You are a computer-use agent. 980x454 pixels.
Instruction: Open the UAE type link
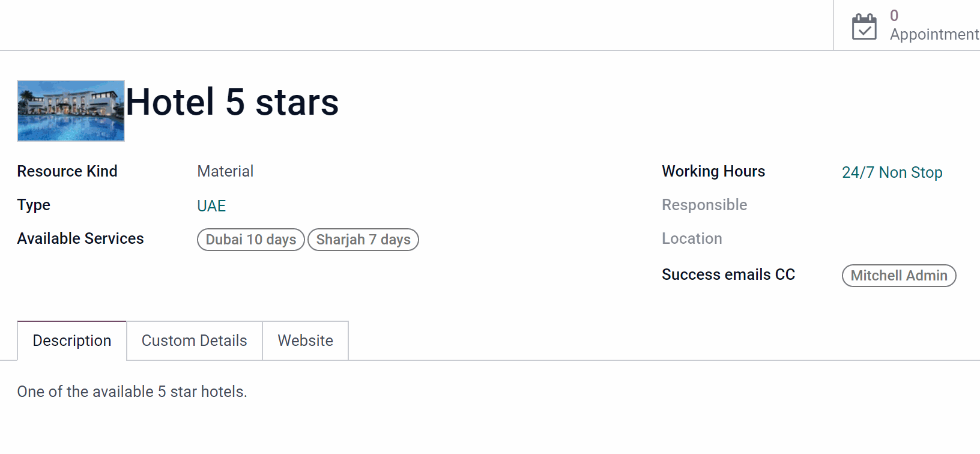211,206
